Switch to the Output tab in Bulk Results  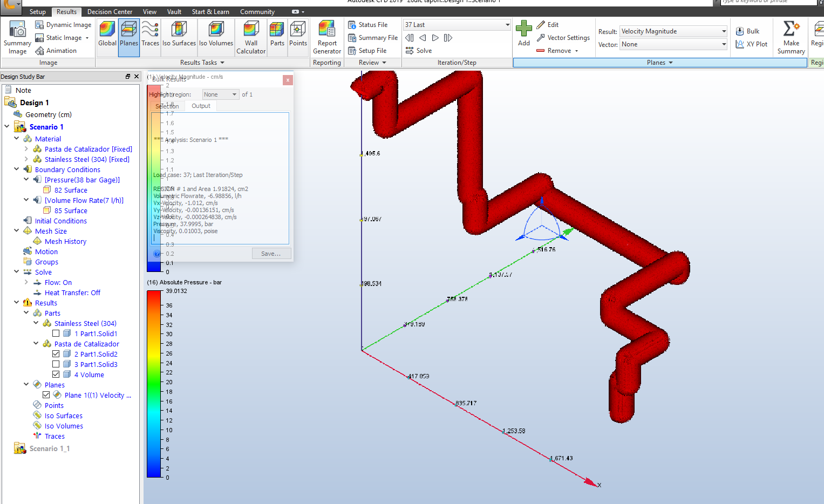(x=201, y=106)
